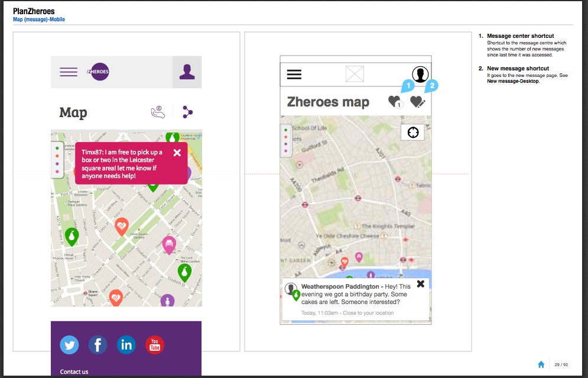Open message center heart shortcut
Viewport: 588px width, 378px height.
(395, 102)
